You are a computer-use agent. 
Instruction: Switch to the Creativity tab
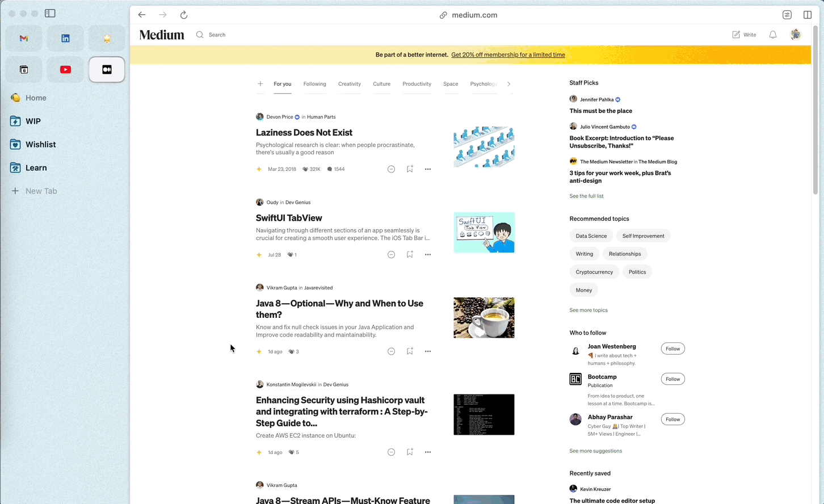pos(350,84)
